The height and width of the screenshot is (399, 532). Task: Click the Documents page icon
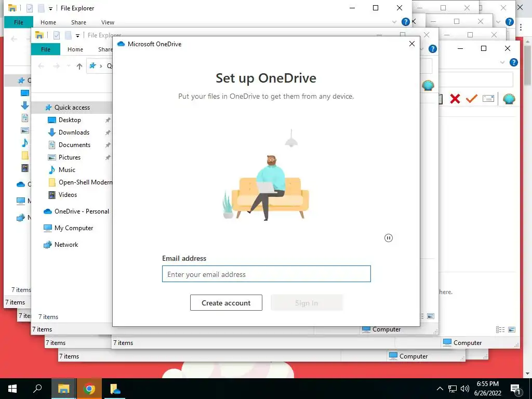pos(52,145)
